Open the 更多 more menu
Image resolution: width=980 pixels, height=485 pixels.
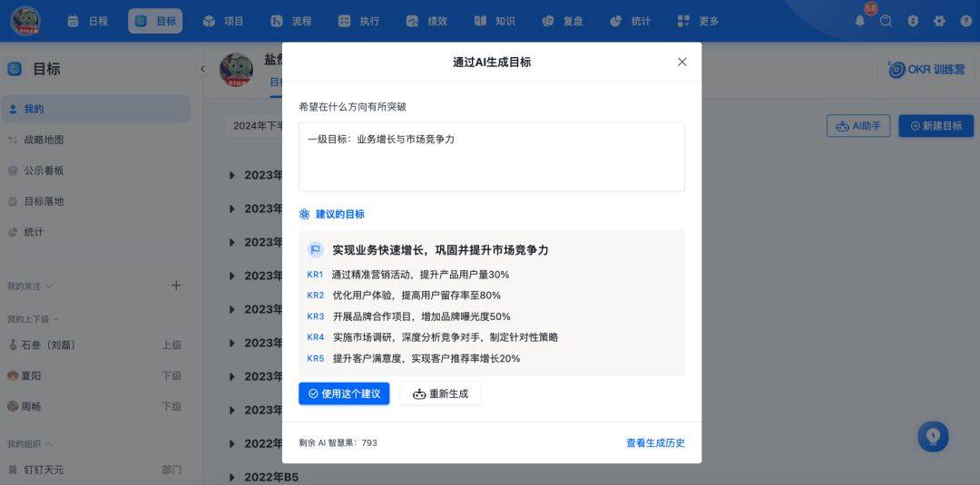[698, 21]
